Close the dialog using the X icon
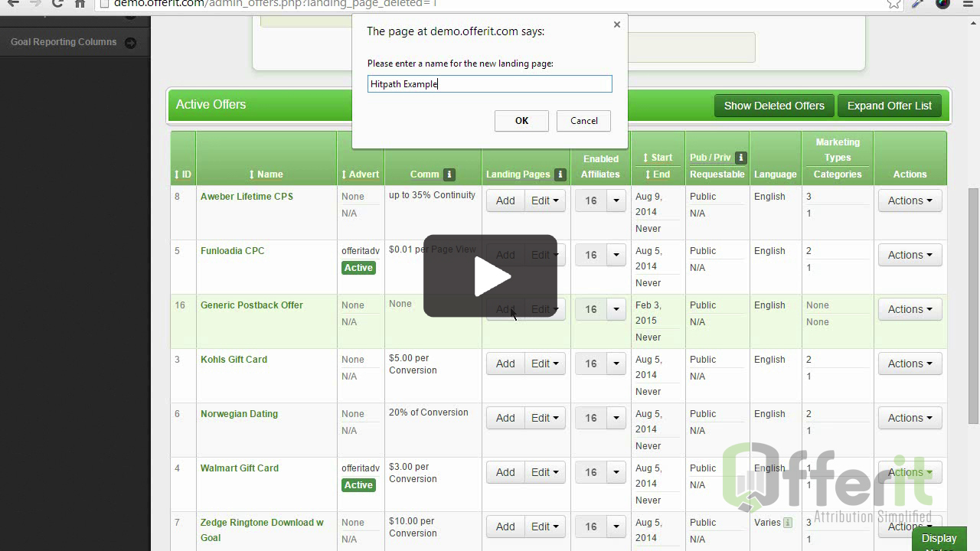This screenshot has width=980, height=551. (617, 24)
